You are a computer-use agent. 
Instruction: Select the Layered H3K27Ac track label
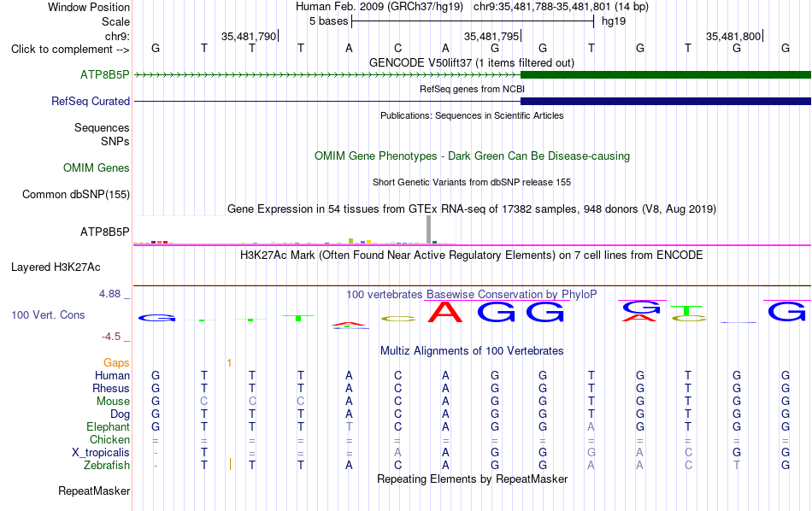(56, 267)
